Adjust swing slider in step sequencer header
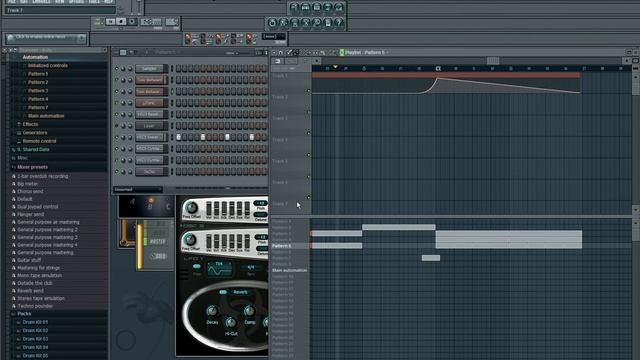640x360 pixels. pos(237,53)
